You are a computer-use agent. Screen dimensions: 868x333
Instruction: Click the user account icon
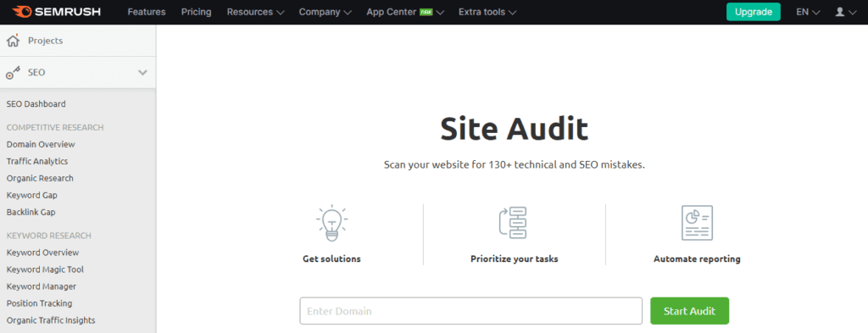[x=839, y=12]
